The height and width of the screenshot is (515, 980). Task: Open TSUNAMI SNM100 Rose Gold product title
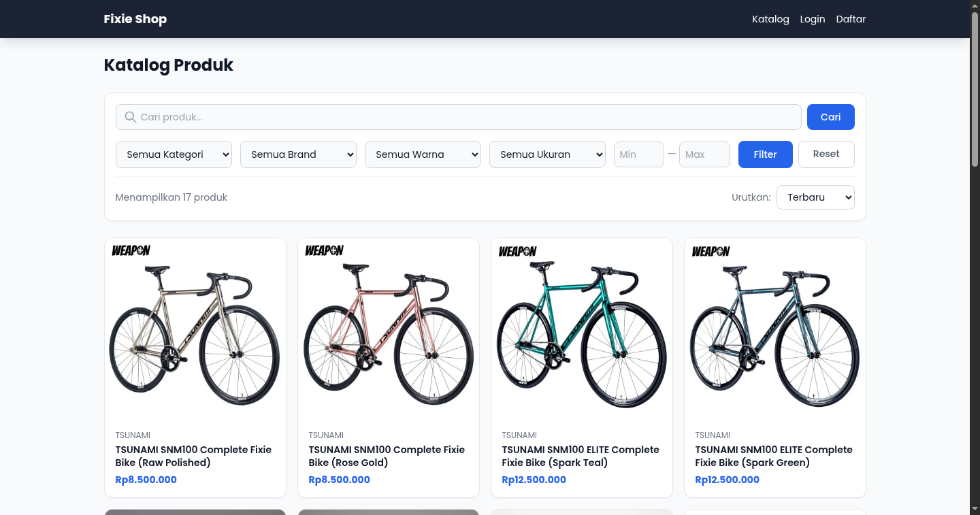pos(387,456)
